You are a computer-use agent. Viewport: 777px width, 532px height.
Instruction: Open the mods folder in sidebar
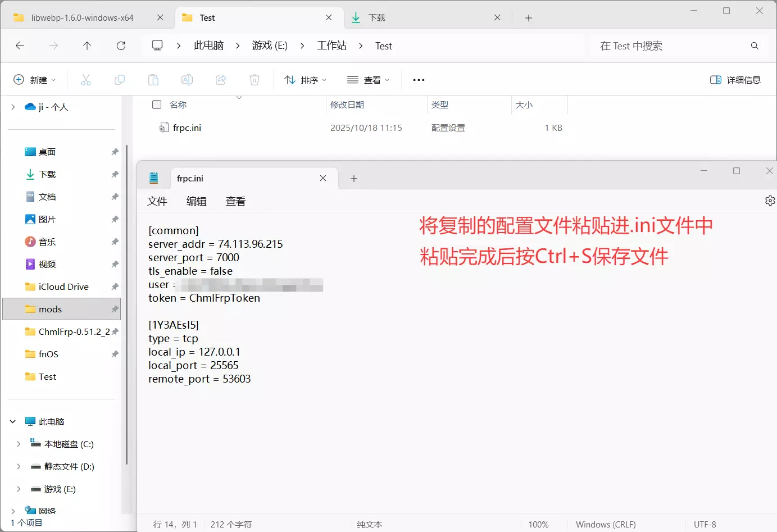tap(62, 309)
